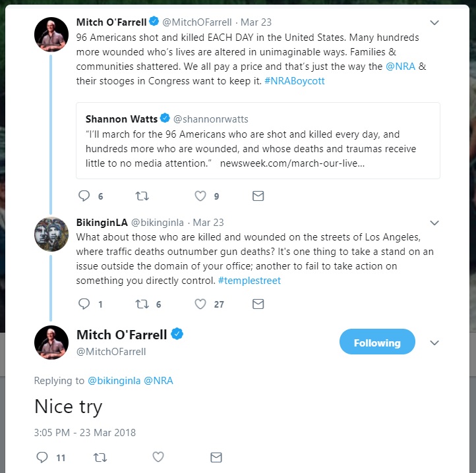This screenshot has width=476, height=473.
Task: Expand options chevron on BikinginLA's tweet
Action: [434, 222]
